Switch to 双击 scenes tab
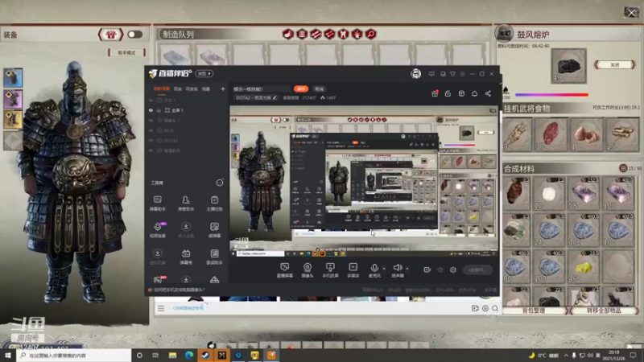644x362 pixels. (177, 88)
